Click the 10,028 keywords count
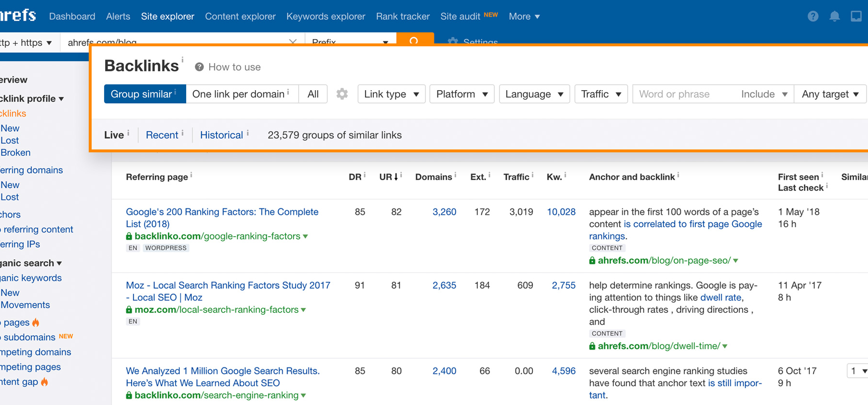This screenshot has height=405, width=868. pos(561,212)
